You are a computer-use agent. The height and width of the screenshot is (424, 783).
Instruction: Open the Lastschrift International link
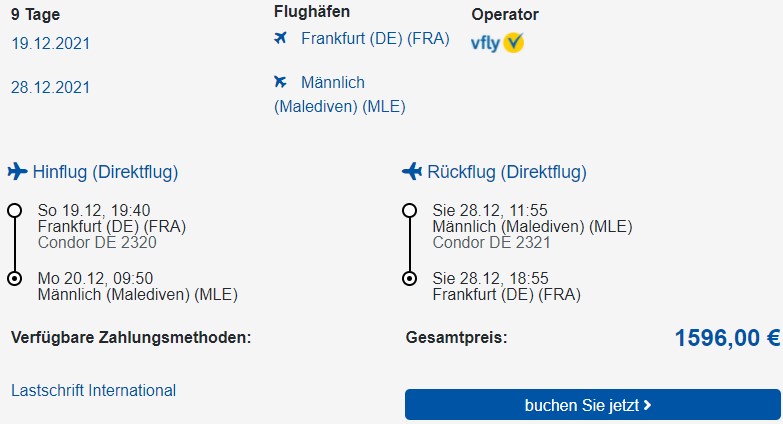(93, 390)
